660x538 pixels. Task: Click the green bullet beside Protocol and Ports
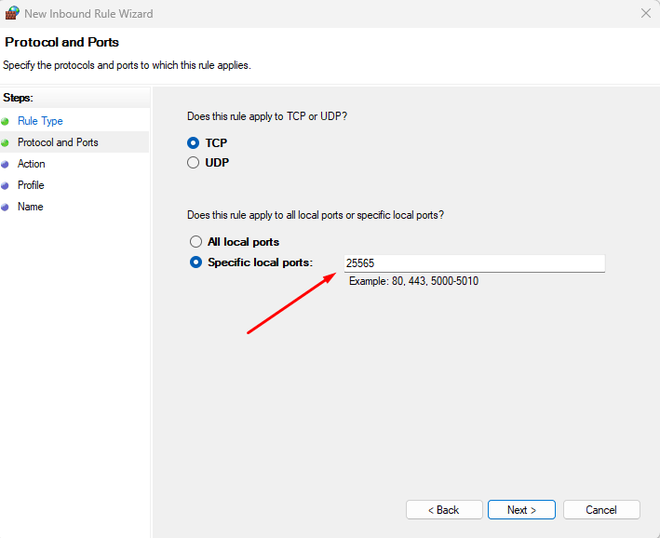tap(5, 143)
